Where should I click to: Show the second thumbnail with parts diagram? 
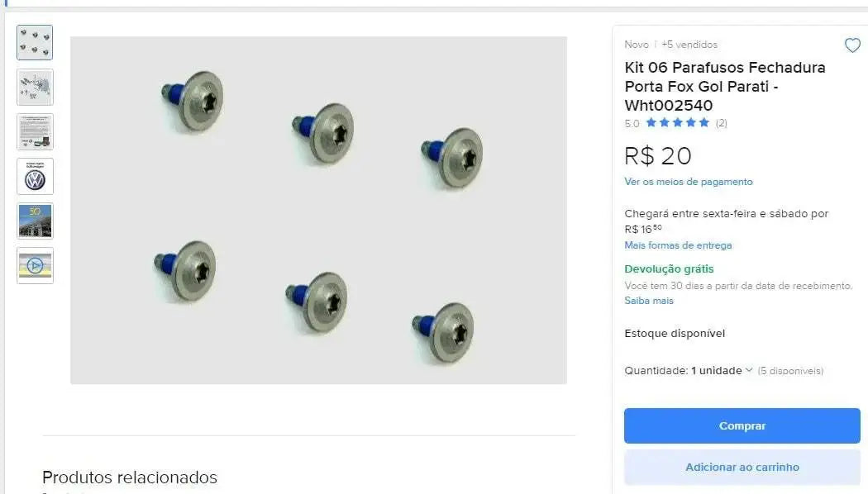click(35, 87)
